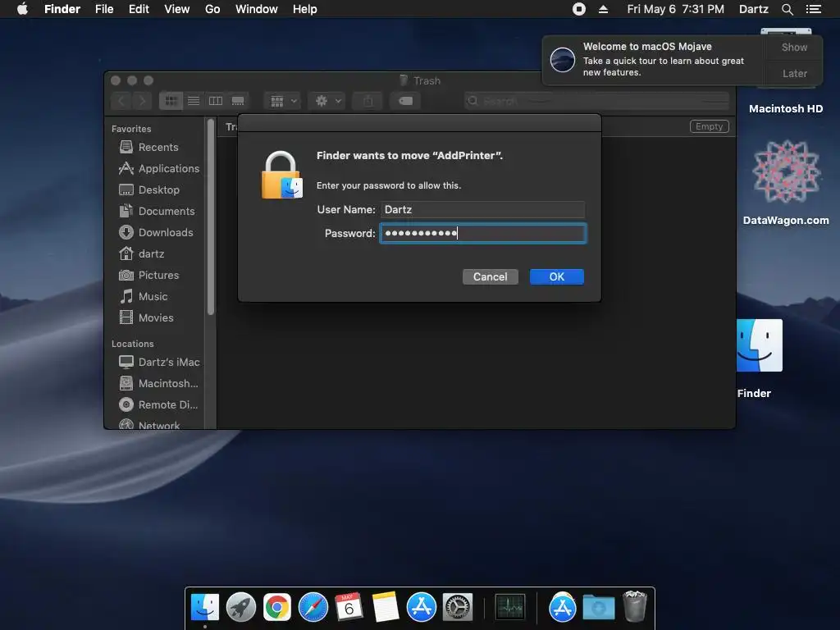Select Remote Disc in the sidebar
Image resolution: width=840 pixels, height=630 pixels.
(158, 404)
